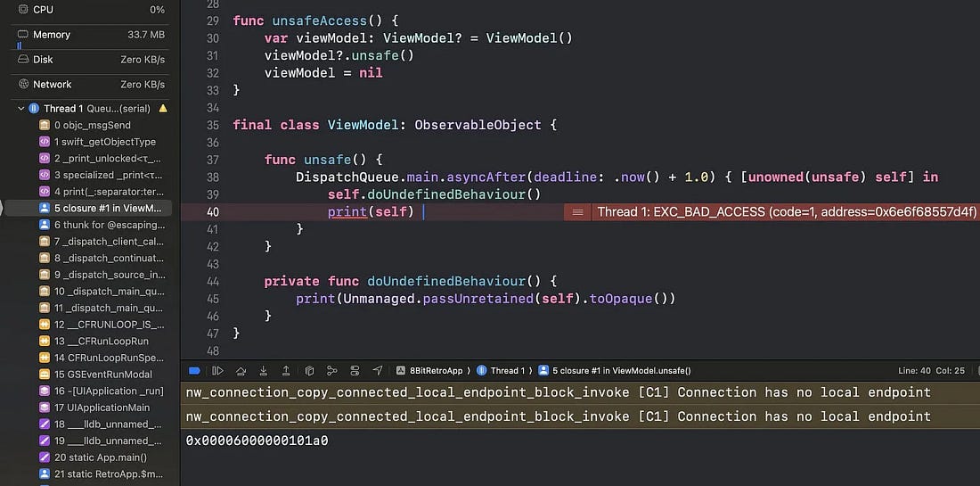
Task: Click the Step Over debug icon
Action: 241,371
